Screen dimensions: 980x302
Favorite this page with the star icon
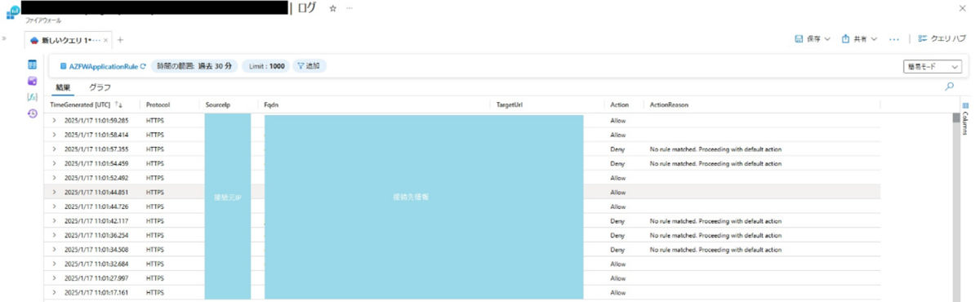tap(332, 7)
